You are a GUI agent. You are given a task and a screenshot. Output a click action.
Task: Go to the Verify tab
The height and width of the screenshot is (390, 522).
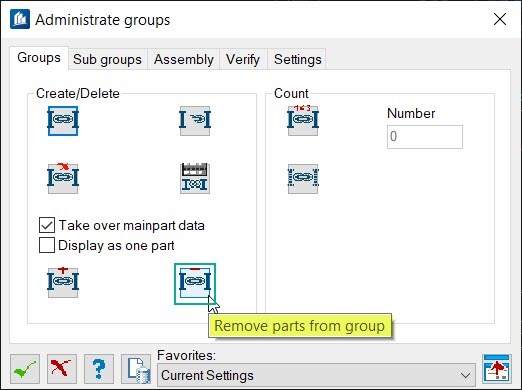(x=243, y=60)
